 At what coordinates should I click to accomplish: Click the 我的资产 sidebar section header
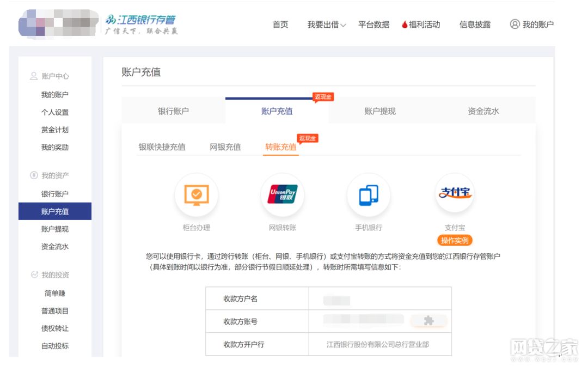55,175
